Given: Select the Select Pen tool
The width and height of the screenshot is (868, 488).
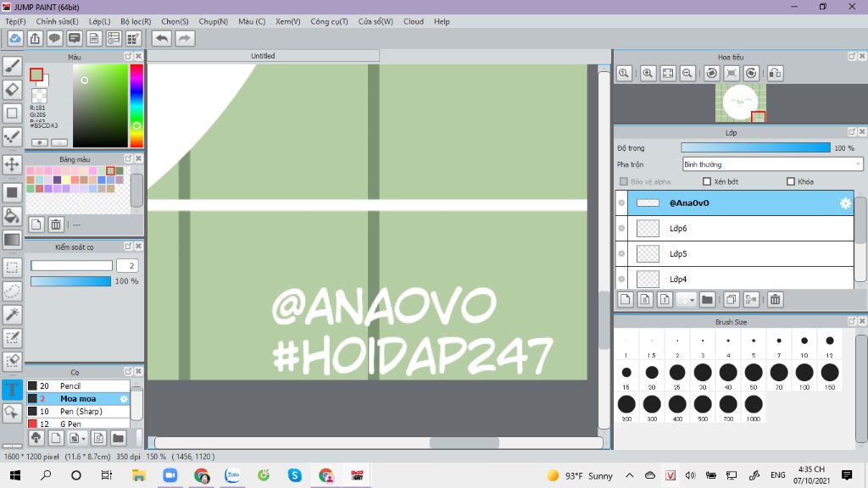Looking at the screenshot, I should coord(12,337).
